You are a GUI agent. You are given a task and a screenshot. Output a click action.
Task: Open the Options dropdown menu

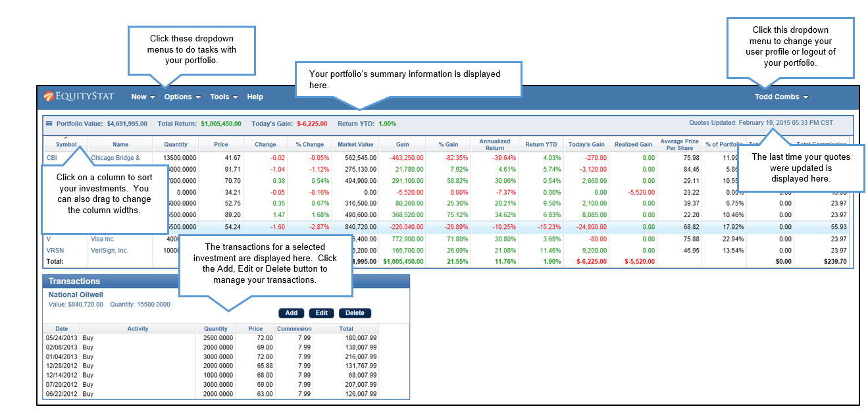[182, 97]
